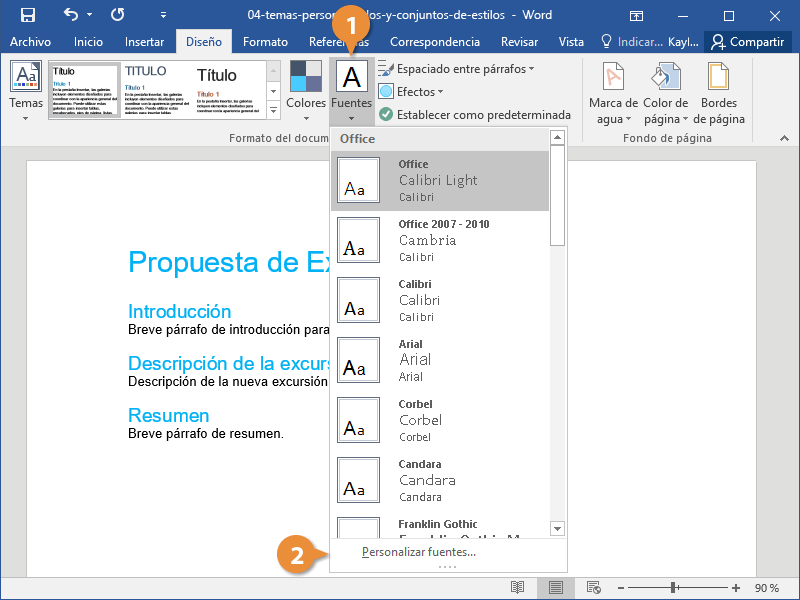Switch to Print Layout view
800x600 pixels.
pyautogui.click(x=556, y=588)
